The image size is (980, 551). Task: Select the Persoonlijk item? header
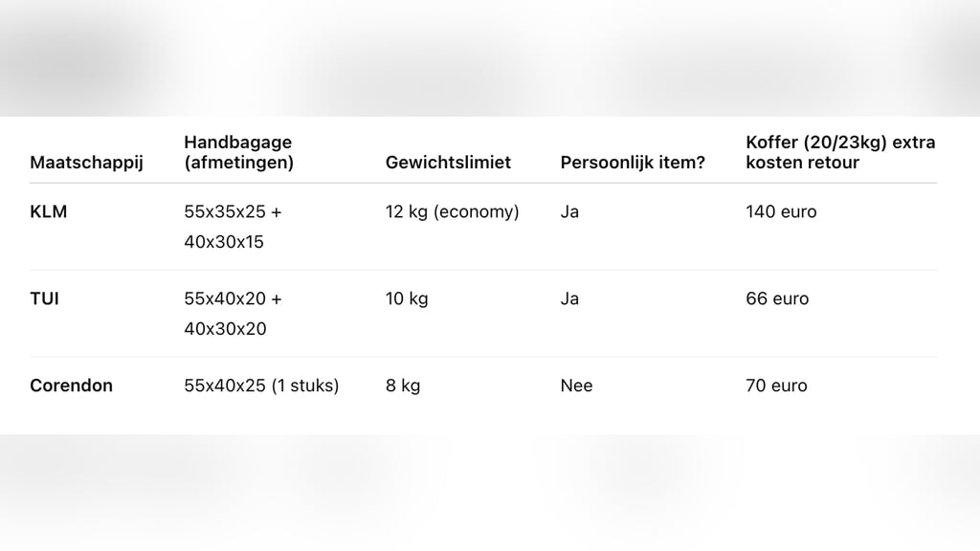coord(633,163)
